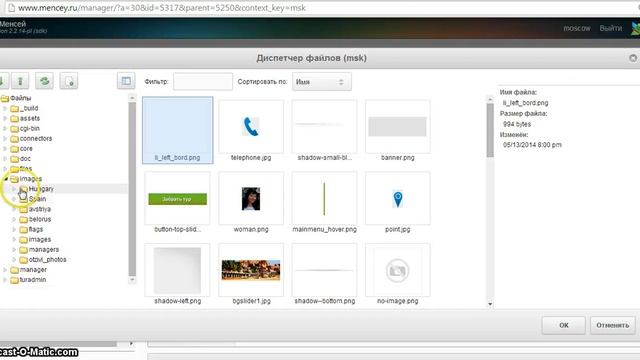Expand the turadmin folder arrow
Viewport: 640px width, 360px height.
click(x=5, y=280)
